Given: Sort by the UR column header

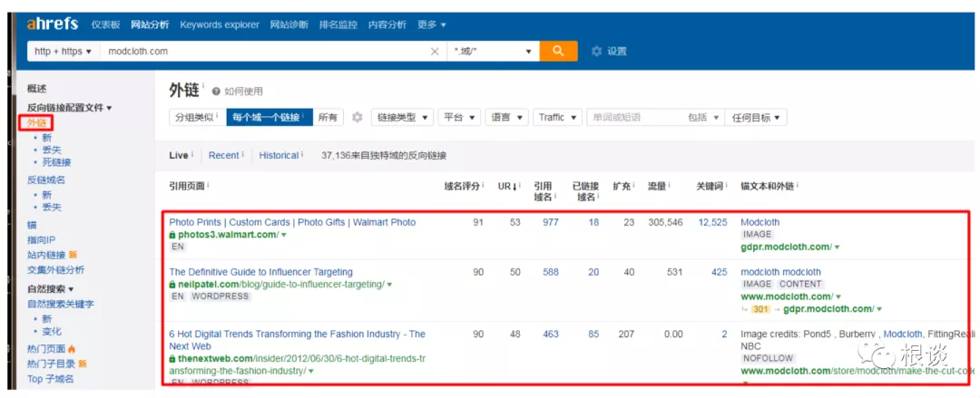Looking at the screenshot, I should [509, 186].
